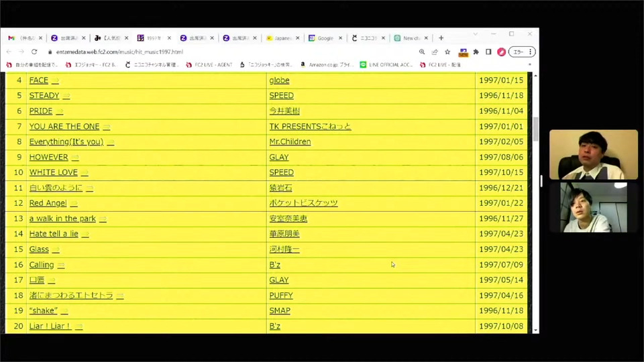This screenshot has width=644, height=362.
Task: Open the PRIDE song link
Action: click(x=41, y=111)
